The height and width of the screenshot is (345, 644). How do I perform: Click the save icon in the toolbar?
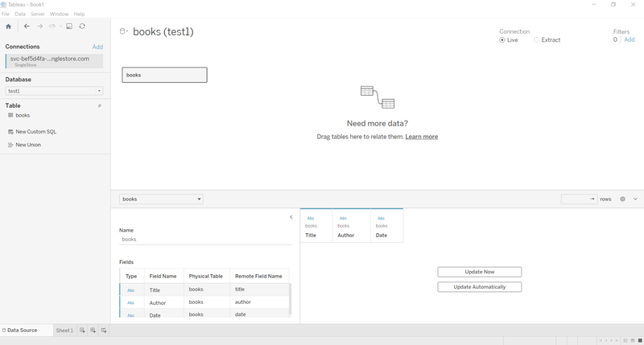(x=69, y=27)
